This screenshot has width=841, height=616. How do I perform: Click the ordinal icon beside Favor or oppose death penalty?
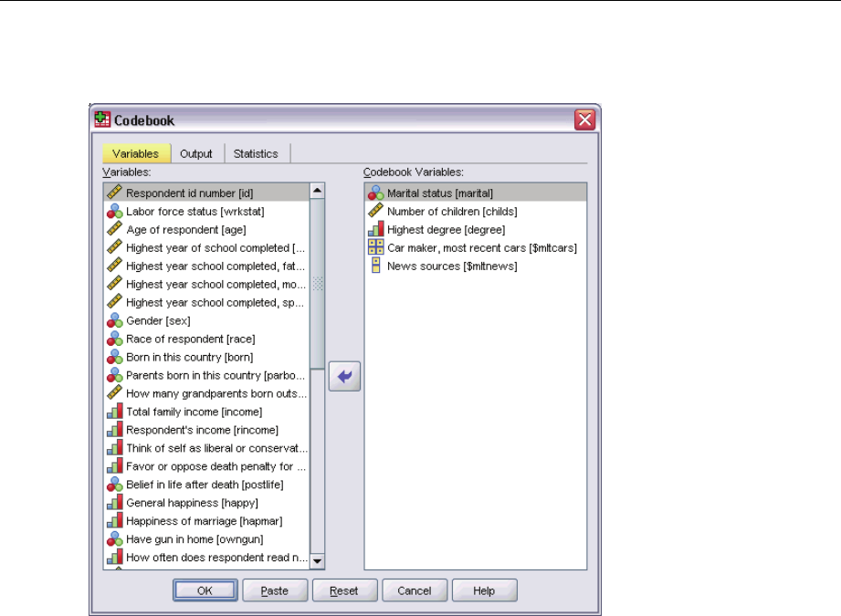click(114, 466)
